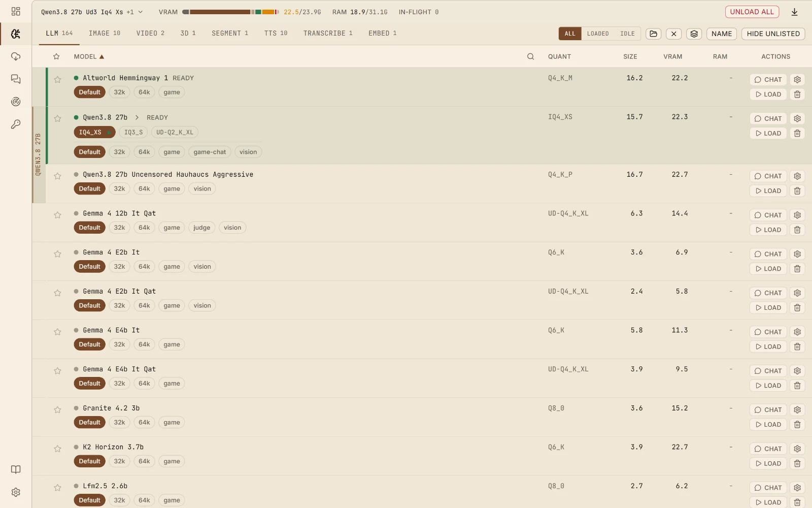Star the Qwen3.8 27b model
The height and width of the screenshot is (508, 812).
coord(57,118)
